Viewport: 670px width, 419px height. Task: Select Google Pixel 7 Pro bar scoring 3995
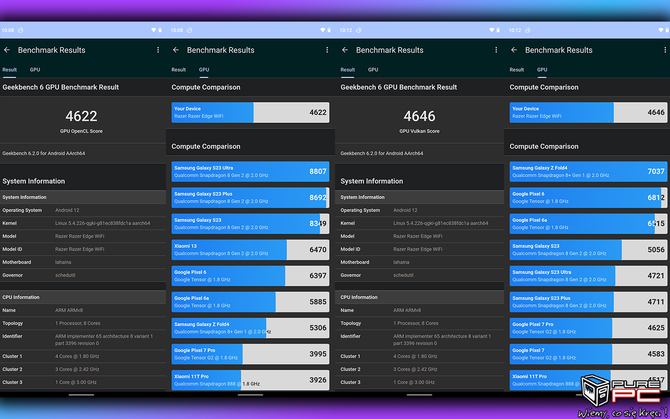(x=250, y=354)
